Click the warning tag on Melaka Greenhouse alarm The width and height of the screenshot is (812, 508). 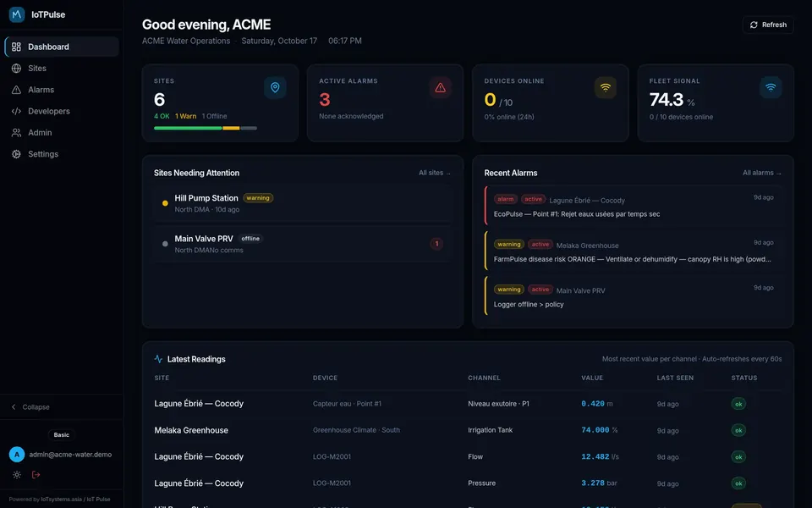pyautogui.click(x=509, y=244)
